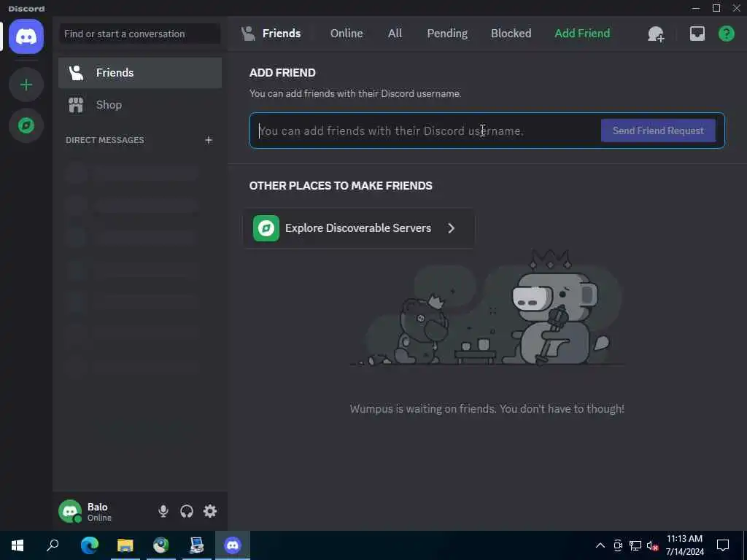
Task: Open User Settings gear icon
Action: coord(210,511)
